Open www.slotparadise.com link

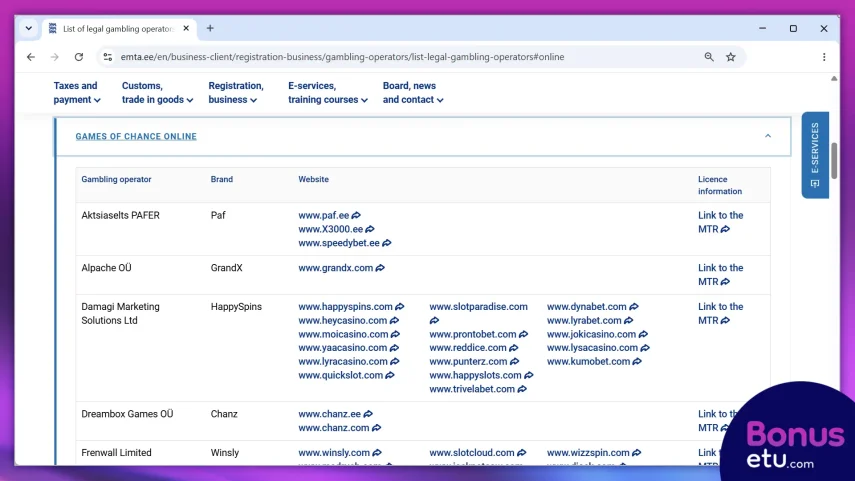(x=478, y=306)
